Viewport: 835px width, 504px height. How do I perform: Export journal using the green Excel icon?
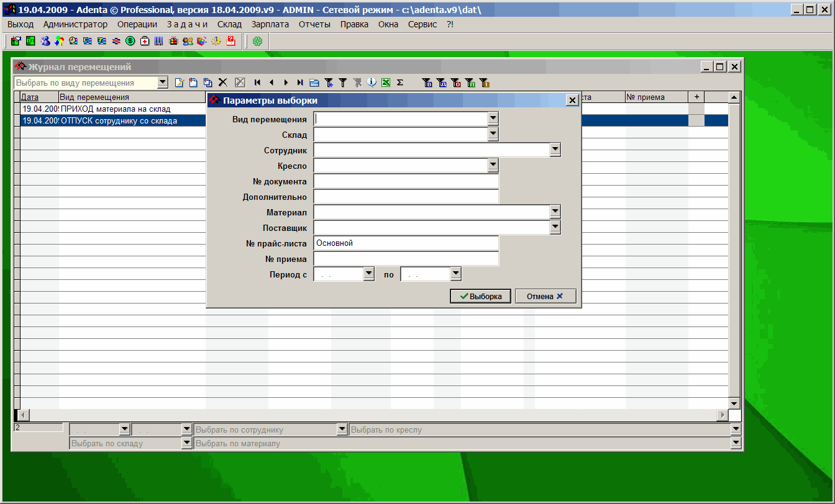click(x=385, y=83)
